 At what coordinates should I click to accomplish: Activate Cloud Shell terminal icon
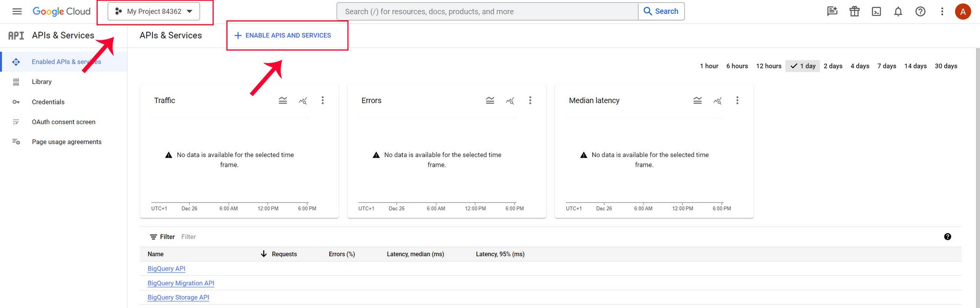[x=876, y=11]
